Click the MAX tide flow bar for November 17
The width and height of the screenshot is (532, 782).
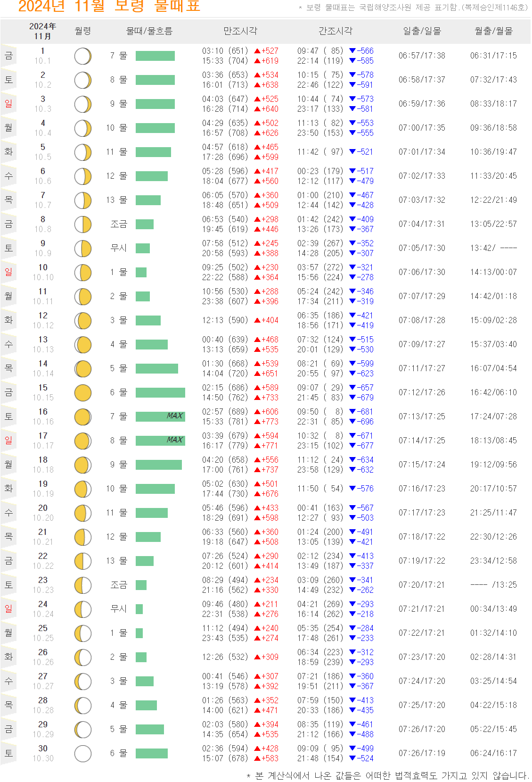pyautogui.click(x=160, y=441)
